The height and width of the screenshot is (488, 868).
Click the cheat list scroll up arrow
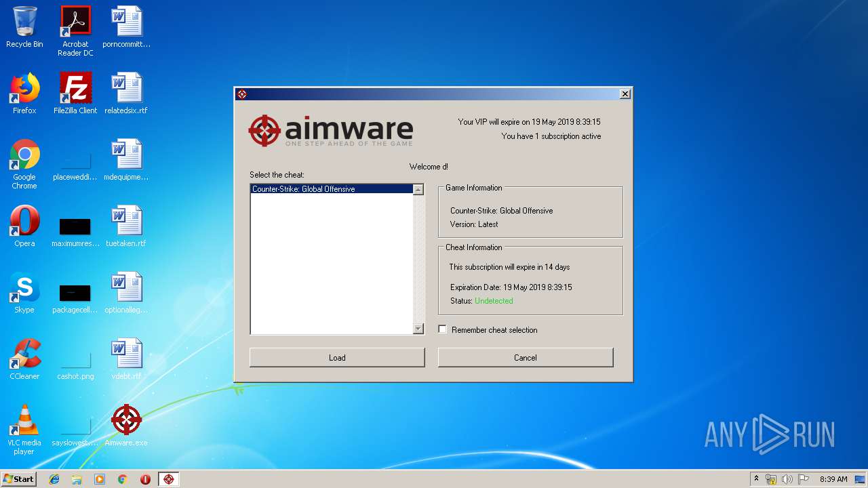418,190
